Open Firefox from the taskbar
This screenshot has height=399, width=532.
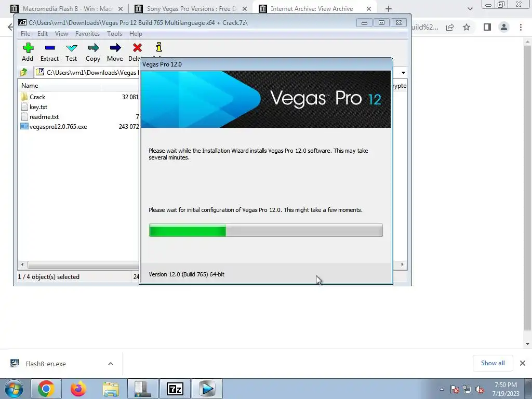pyautogui.click(x=78, y=389)
